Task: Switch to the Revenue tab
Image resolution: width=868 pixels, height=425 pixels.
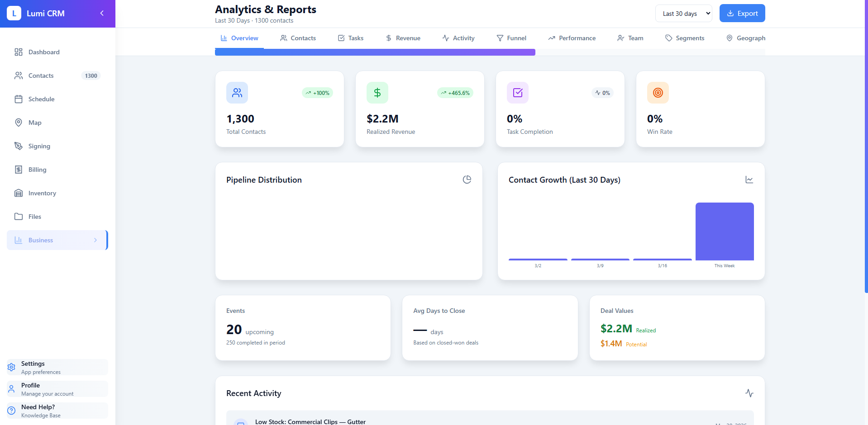Action: (403, 38)
